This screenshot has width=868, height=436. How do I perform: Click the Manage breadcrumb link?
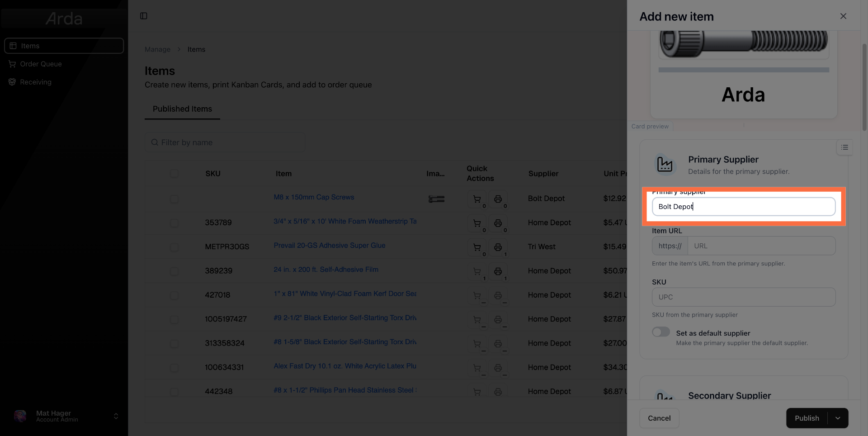[157, 49]
